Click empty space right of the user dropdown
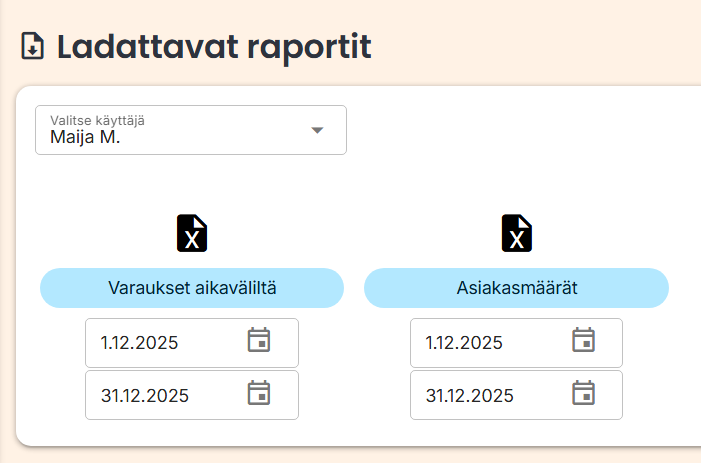Viewport: 701px width, 463px height. [x=520, y=130]
